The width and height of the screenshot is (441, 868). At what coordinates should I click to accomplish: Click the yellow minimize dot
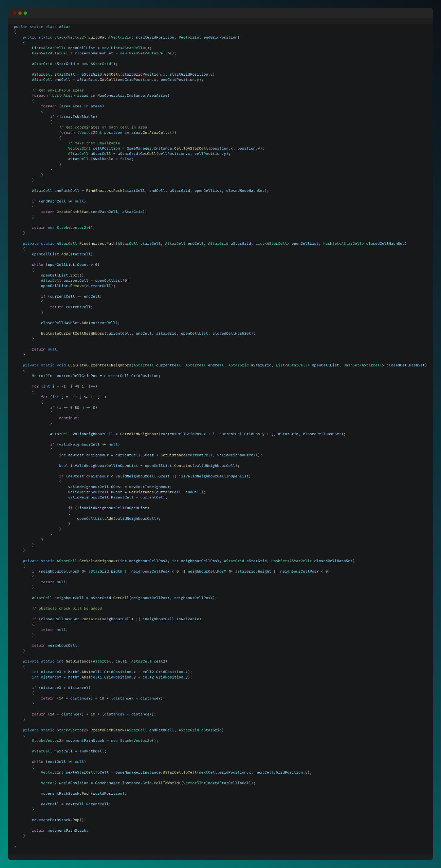(x=20, y=13)
